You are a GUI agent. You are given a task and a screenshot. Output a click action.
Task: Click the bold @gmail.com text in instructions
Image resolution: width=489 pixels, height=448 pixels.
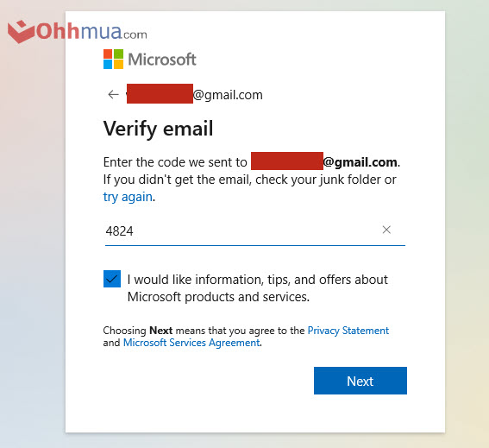coord(360,162)
